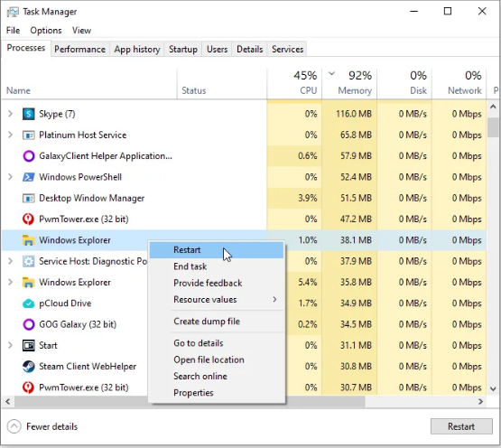Switch to the Services tab
The width and height of the screenshot is (501, 448).
288,50
